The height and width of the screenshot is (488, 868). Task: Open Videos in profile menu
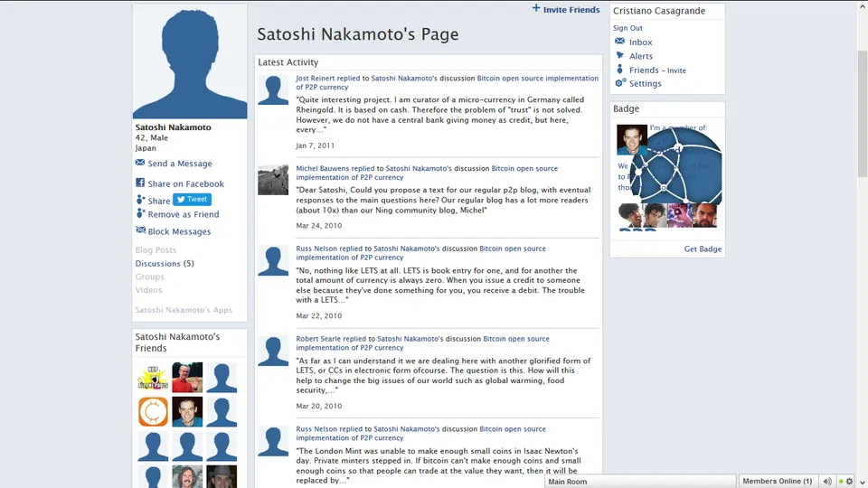click(148, 290)
